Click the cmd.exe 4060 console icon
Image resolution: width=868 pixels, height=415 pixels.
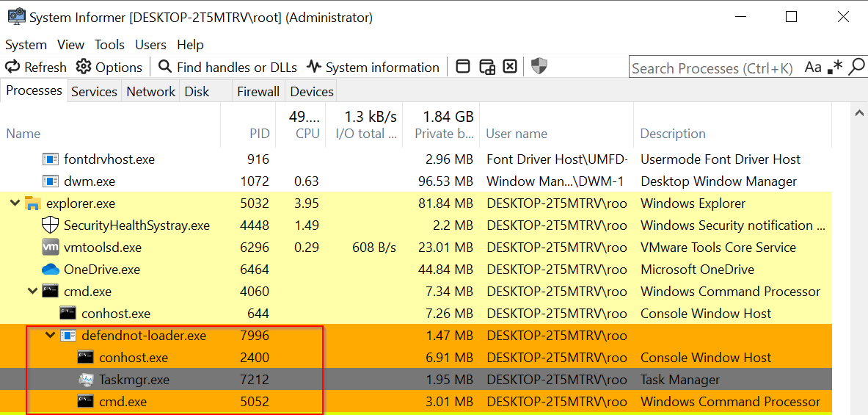coord(51,292)
